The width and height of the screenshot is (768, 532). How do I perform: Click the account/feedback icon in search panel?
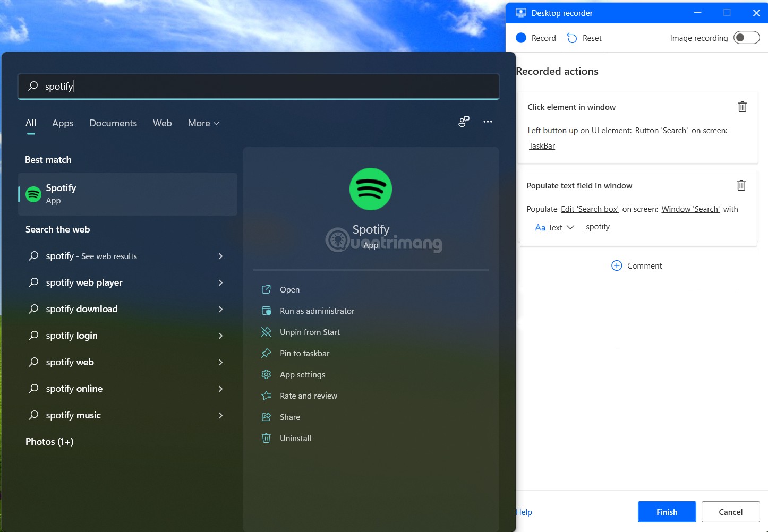point(464,122)
